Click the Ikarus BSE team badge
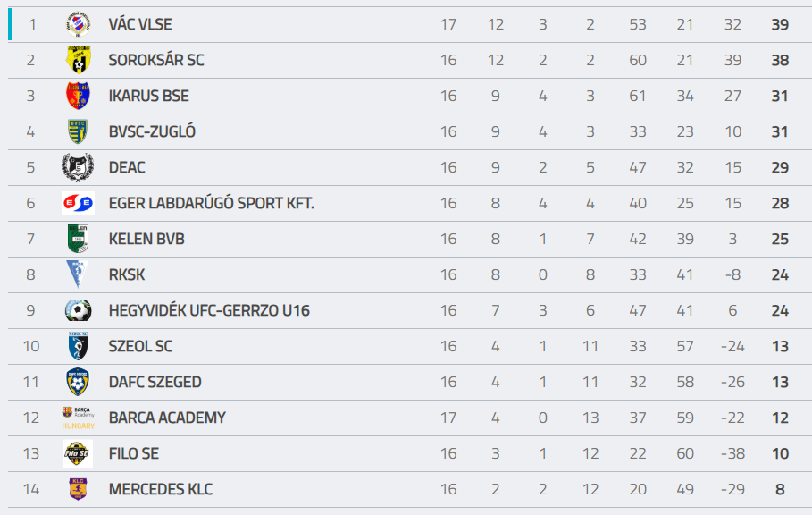This screenshot has height=515, width=812. (x=78, y=96)
